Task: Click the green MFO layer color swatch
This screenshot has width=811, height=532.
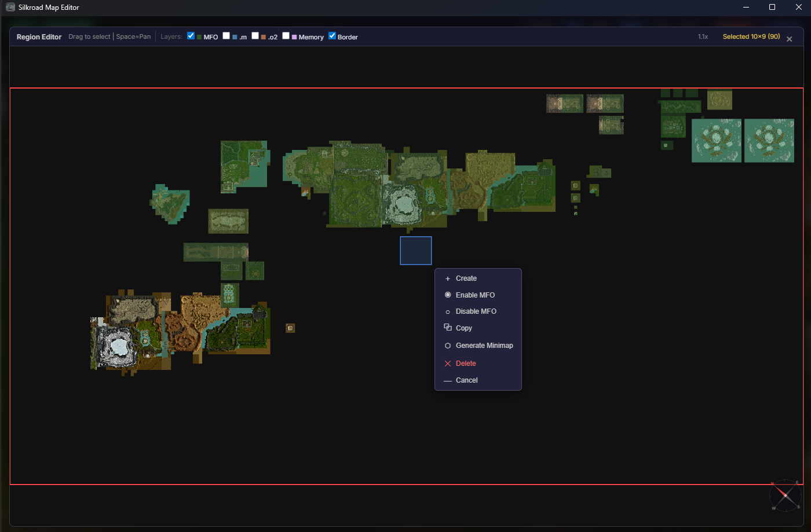Action: pos(199,37)
